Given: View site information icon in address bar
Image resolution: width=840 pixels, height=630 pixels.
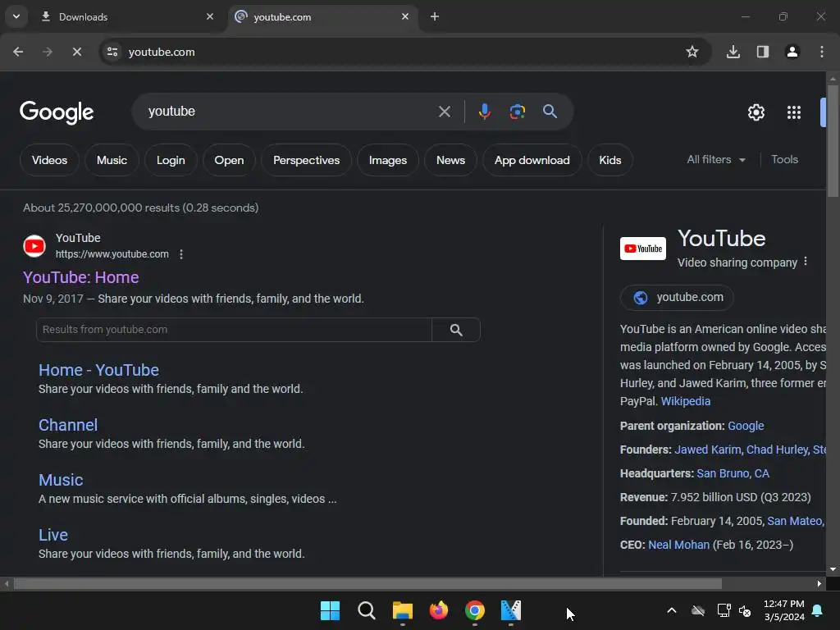Looking at the screenshot, I should point(112,52).
